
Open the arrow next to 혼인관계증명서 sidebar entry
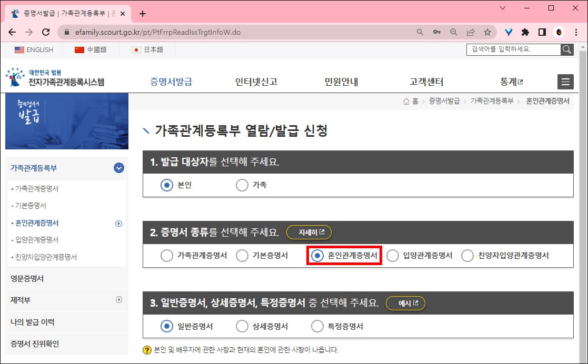(118, 223)
